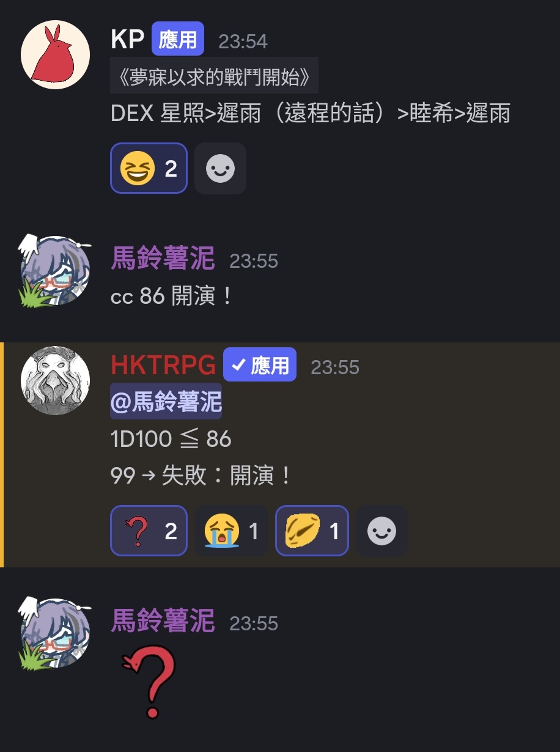The width and height of the screenshot is (560, 752).
Task: Click the 應用 badge beside KP
Action: pyautogui.click(x=178, y=39)
